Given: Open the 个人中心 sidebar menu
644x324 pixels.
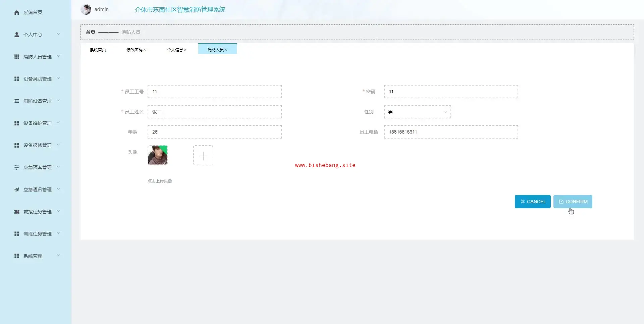Looking at the screenshot, I should click(x=33, y=35).
